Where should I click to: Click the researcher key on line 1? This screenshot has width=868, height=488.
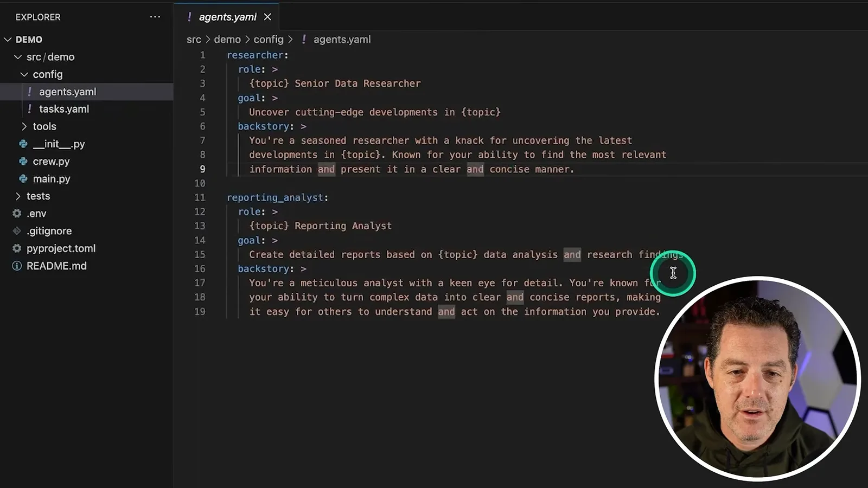[255, 55]
